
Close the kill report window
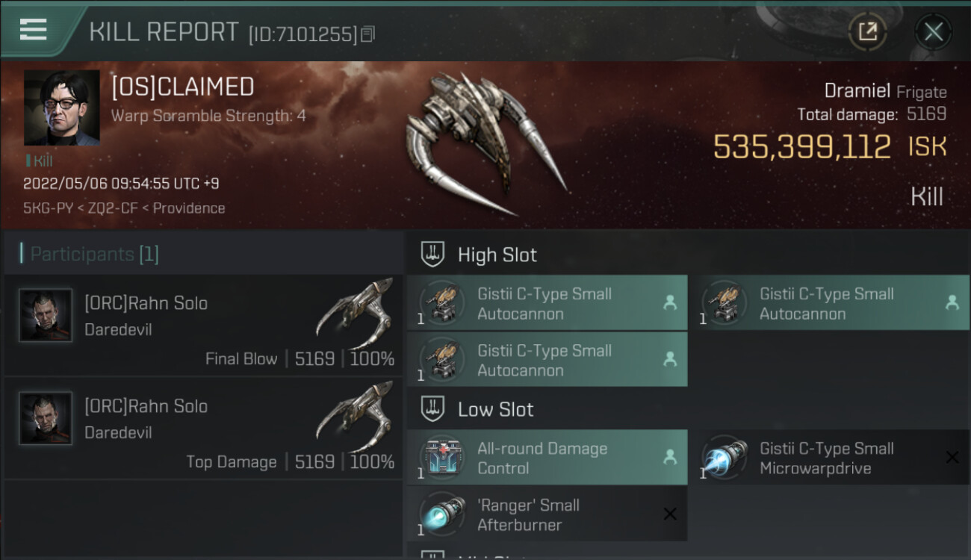933,31
